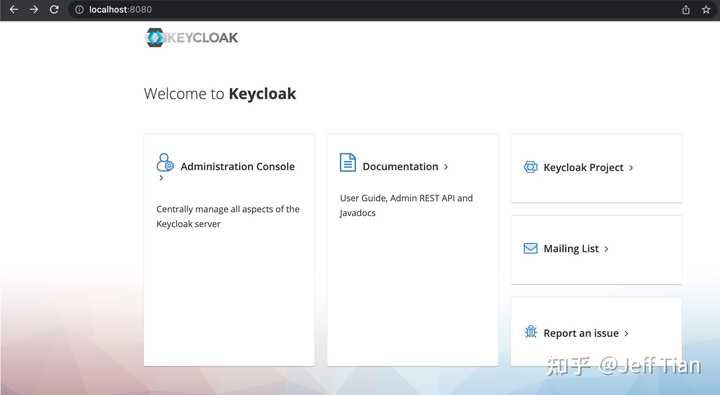The height and width of the screenshot is (395, 720).
Task: Click the site info icon beside localhost
Action: tap(79, 9)
